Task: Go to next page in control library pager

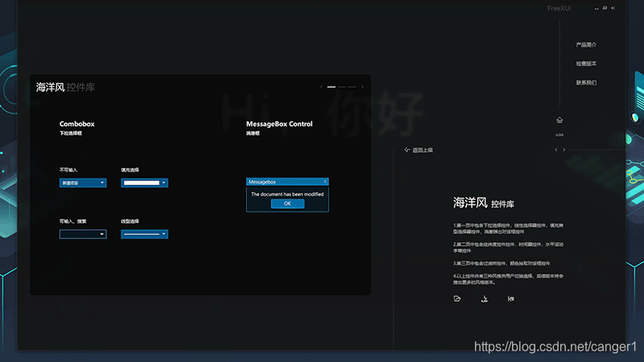Action: (x=362, y=87)
